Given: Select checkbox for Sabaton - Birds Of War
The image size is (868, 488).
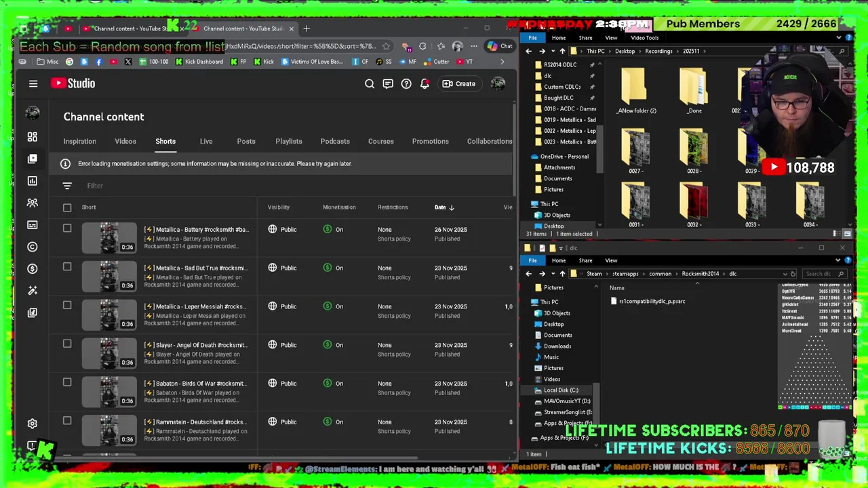Looking at the screenshot, I should pos(67,382).
